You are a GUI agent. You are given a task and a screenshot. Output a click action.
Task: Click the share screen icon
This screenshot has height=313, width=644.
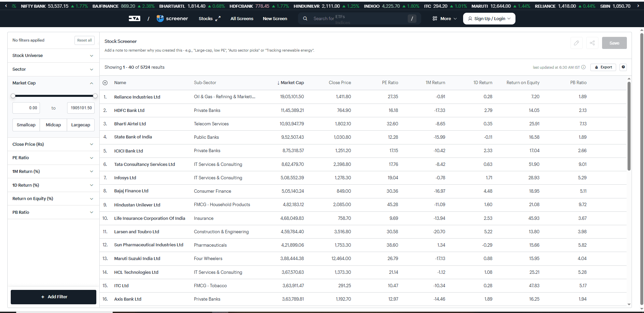click(592, 43)
